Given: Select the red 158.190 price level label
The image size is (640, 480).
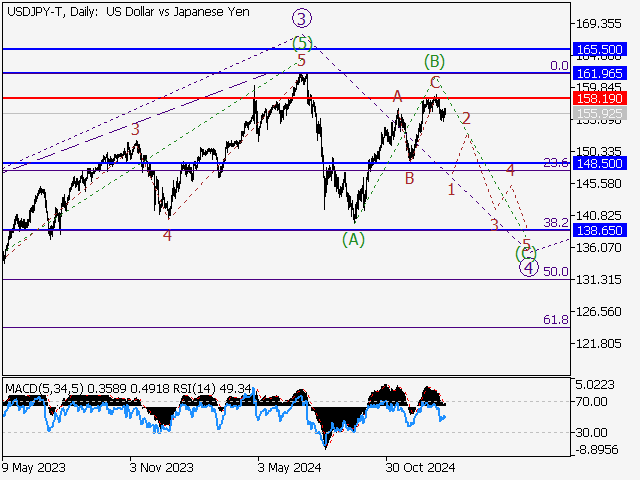Looking at the screenshot, I should coord(600,99).
